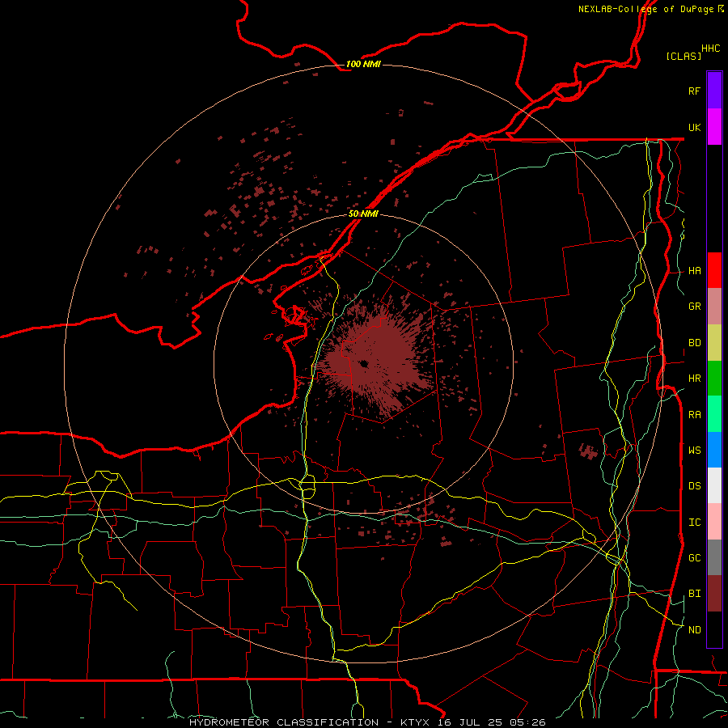Click the red HA legend color swatch
The image size is (728, 728).
[x=714, y=270]
